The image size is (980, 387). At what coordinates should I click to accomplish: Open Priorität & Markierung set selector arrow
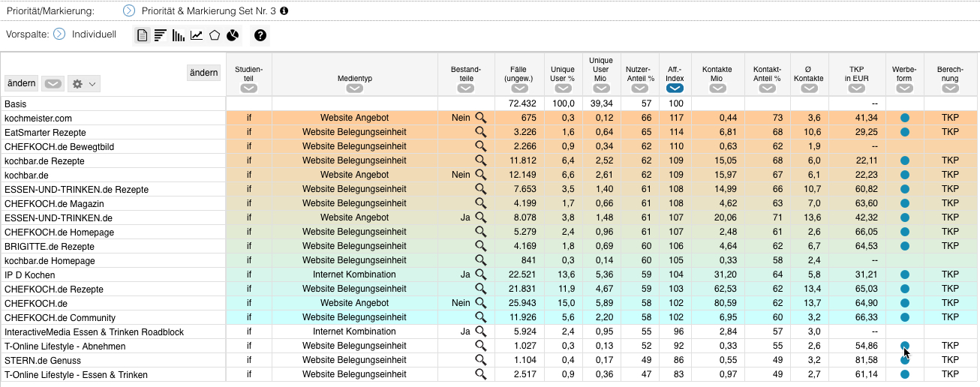pyautogui.click(x=129, y=10)
